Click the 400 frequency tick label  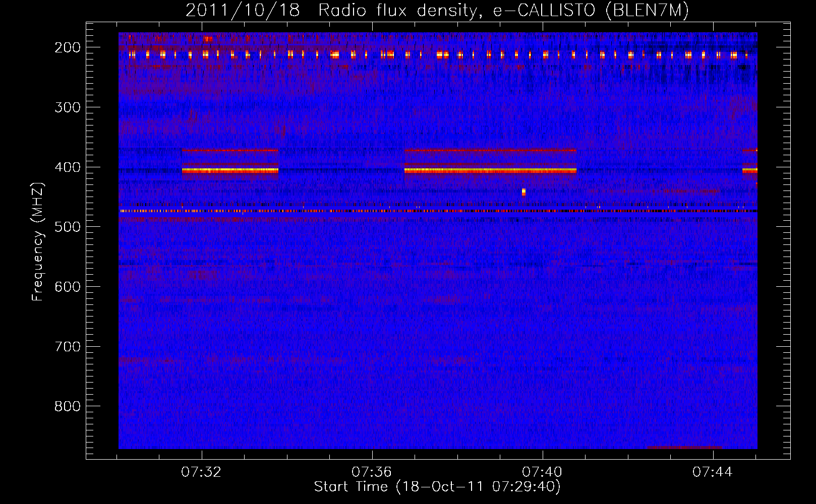(x=68, y=167)
